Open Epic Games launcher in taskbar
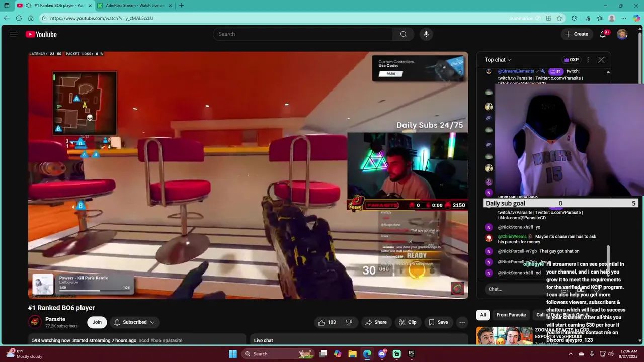 click(411, 354)
